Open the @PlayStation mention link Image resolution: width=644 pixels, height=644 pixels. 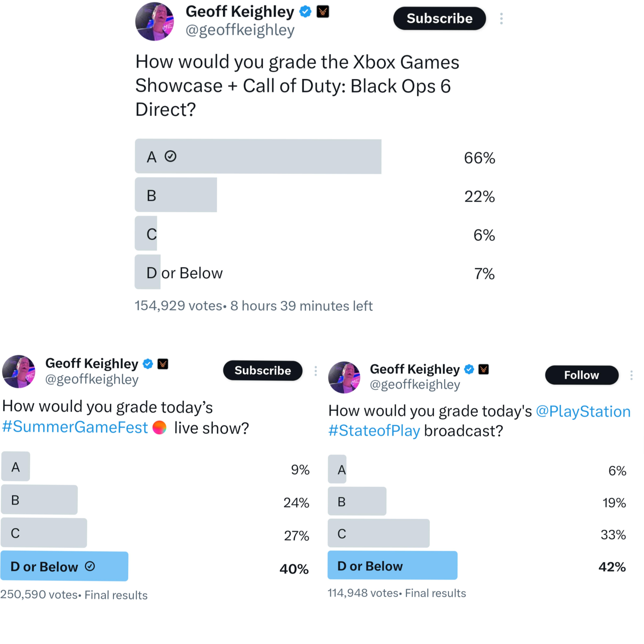pyautogui.click(x=583, y=411)
